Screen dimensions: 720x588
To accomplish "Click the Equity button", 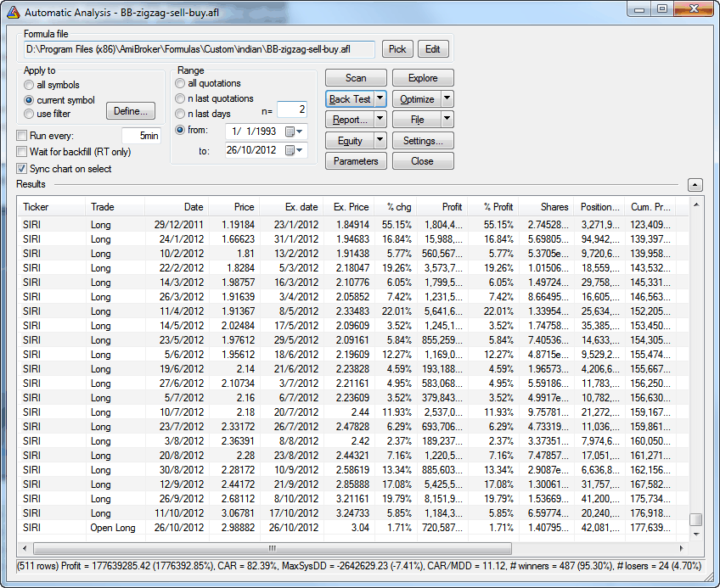I will (350, 141).
